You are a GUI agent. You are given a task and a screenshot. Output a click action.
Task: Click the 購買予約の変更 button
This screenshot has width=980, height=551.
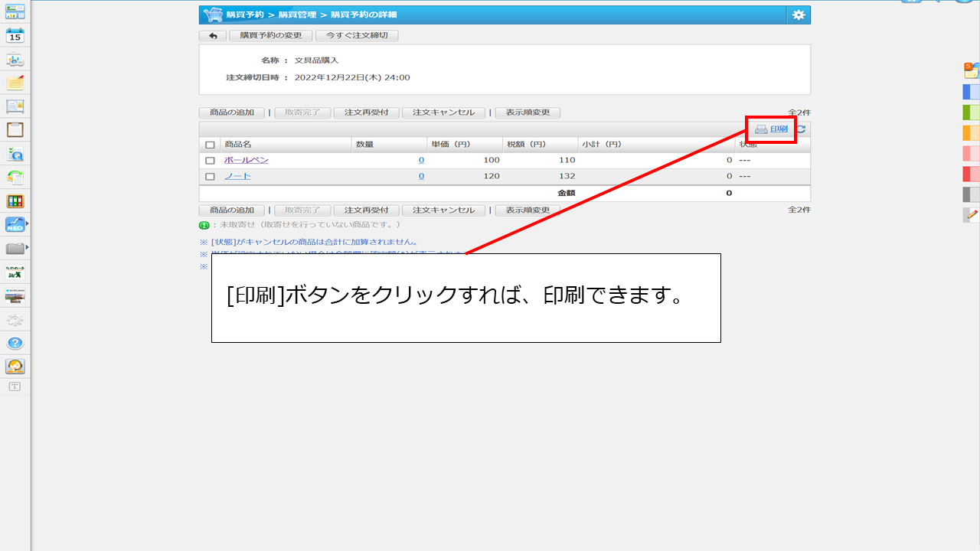270,36
